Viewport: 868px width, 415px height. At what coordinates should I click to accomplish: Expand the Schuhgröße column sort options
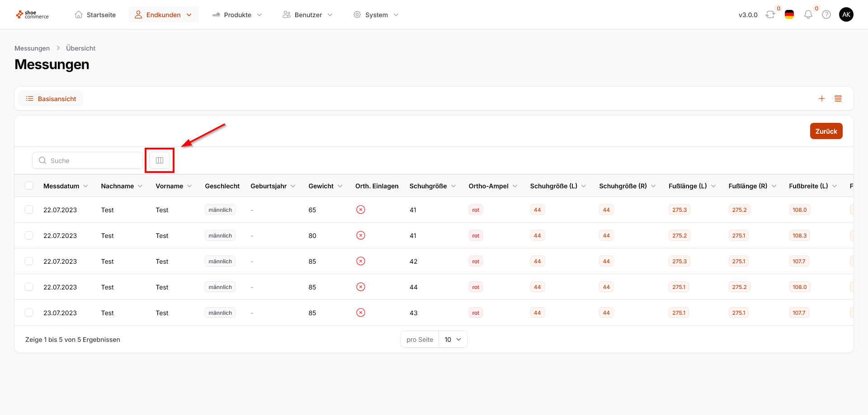pos(453,186)
